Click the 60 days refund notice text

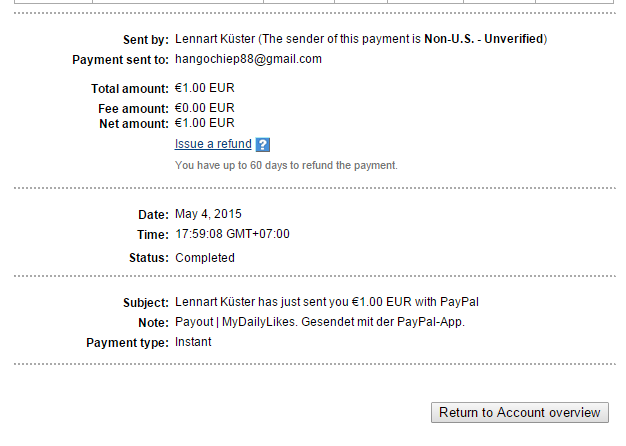click(286, 165)
